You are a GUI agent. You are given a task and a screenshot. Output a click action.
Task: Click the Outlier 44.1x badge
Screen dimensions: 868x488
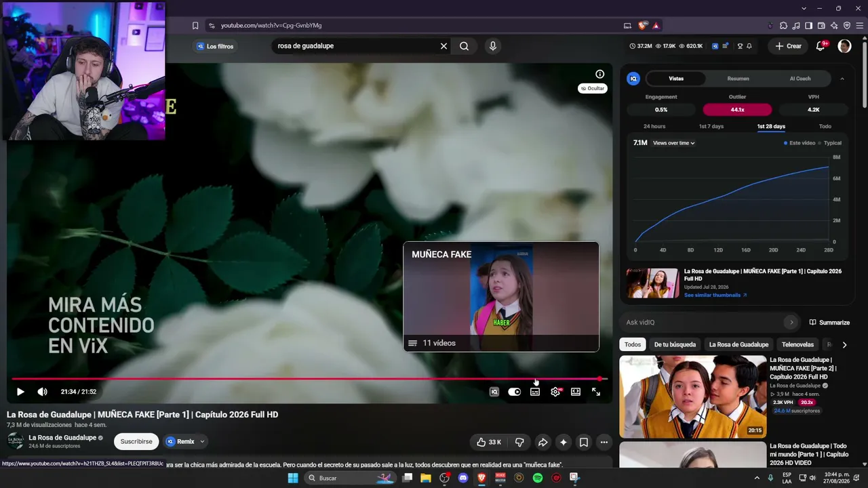tap(737, 110)
